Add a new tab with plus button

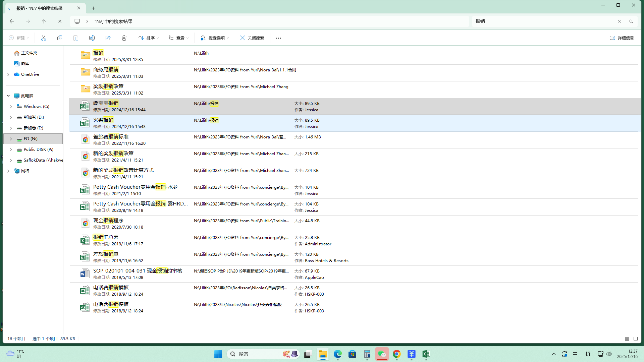94,8
